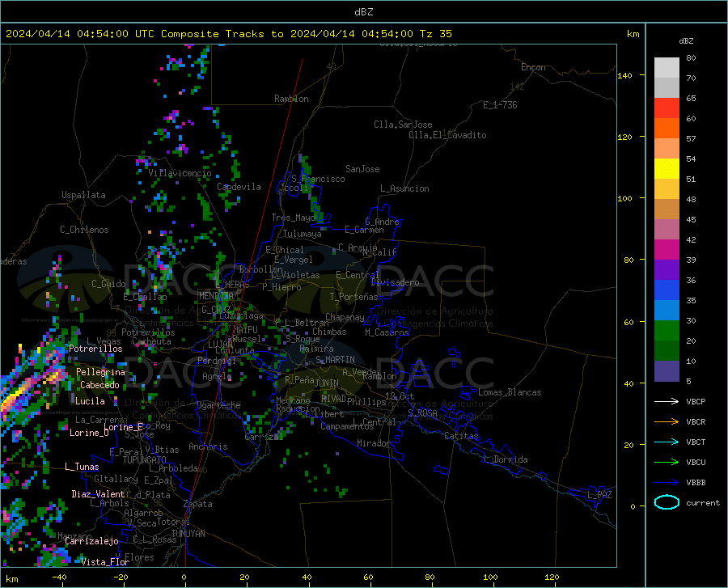
Task: Click the Clla.SanJose map label
Action: (x=403, y=125)
